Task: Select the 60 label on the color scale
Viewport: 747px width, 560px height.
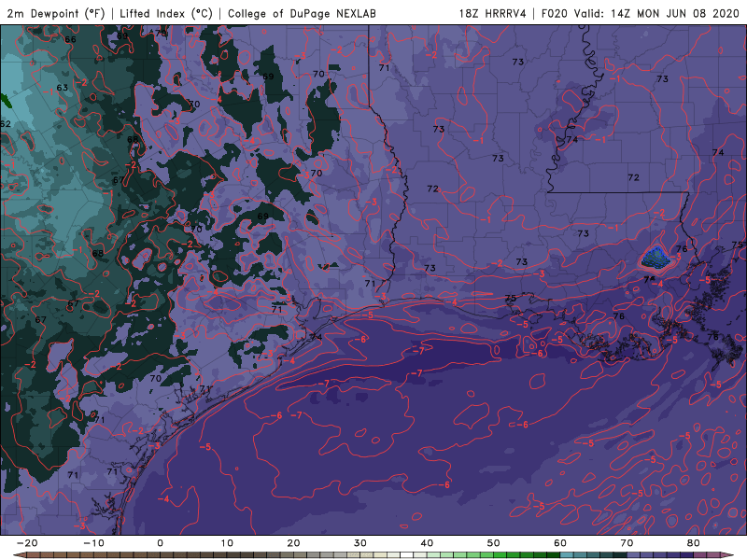Action: pos(560,543)
